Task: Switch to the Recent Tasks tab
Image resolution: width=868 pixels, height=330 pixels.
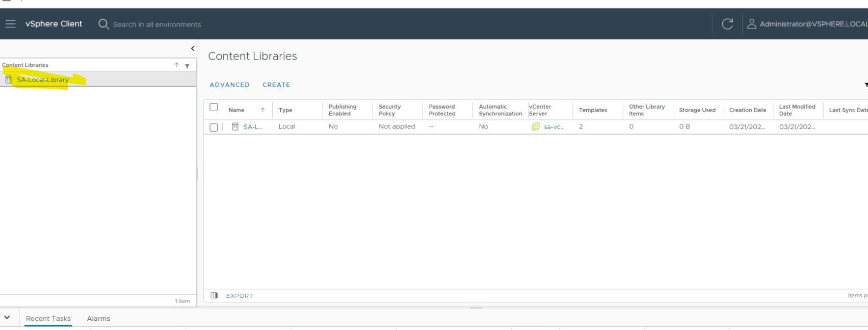Action: [x=48, y=318]
